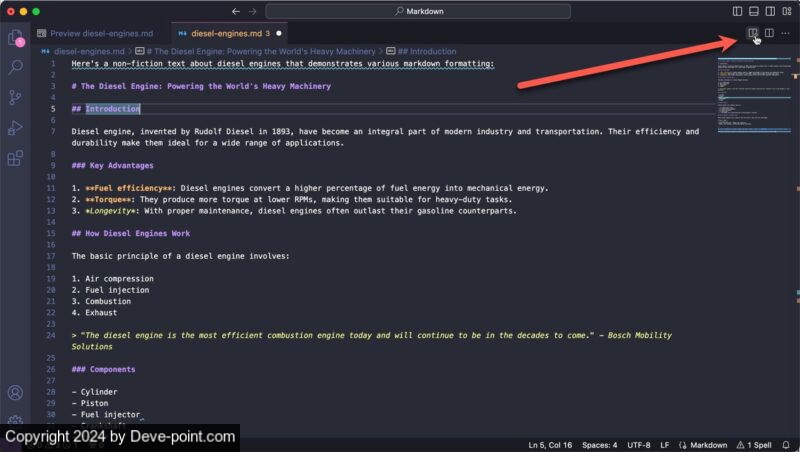Open the Extensions view
Image resolution: width=800 pixels, height=452 pixels.
[x=15, y=157]
